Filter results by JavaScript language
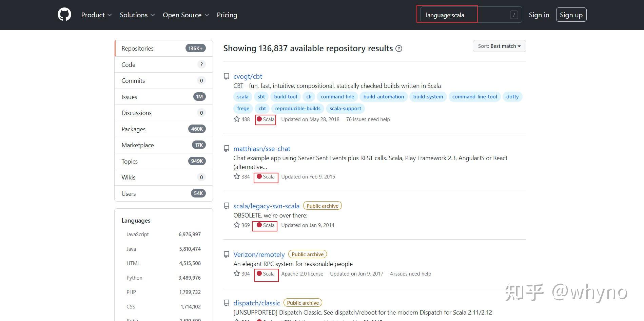This screenshot has height=321, width=644. 138,234
